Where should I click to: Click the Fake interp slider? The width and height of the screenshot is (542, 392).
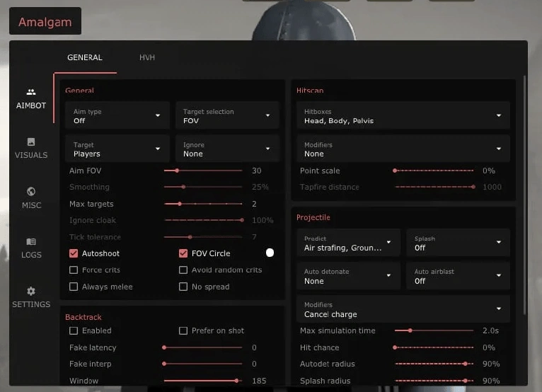203,364
